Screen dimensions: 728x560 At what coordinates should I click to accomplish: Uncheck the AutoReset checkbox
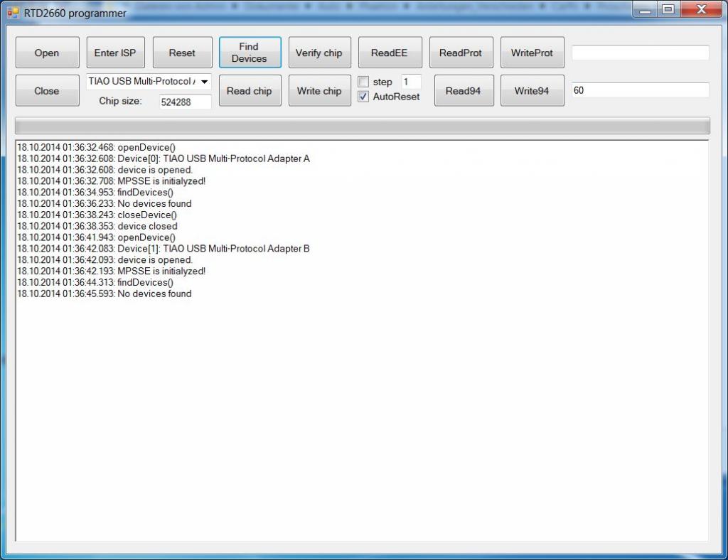[363, 97]
